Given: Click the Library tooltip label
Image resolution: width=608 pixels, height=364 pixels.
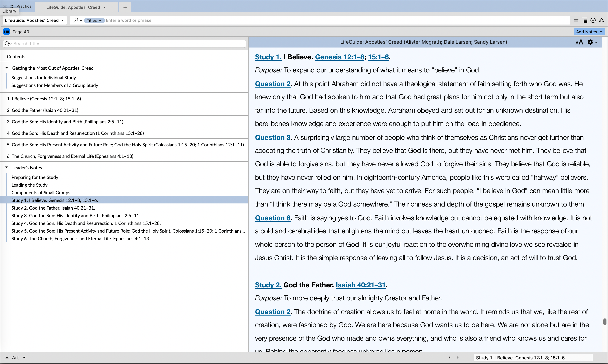Looking at the screenshot, I should (9, 11).
